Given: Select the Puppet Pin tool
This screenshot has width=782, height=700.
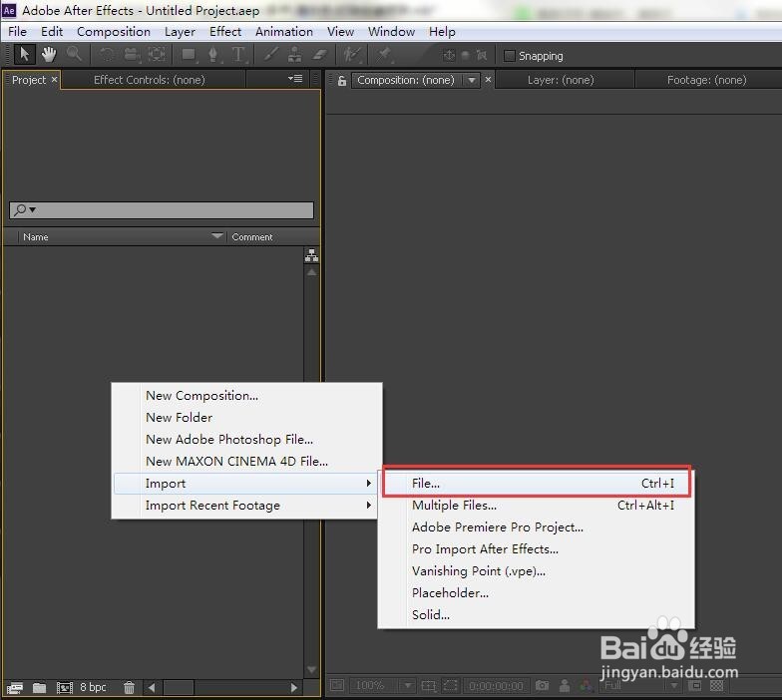Looking at the screenshot, I should click(384, 54).
